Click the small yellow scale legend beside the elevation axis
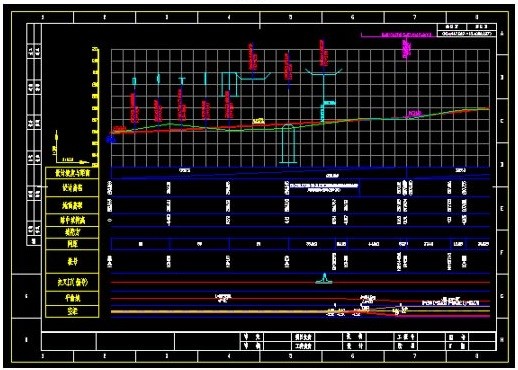This screenshot has height=370, width=518. 71,148
